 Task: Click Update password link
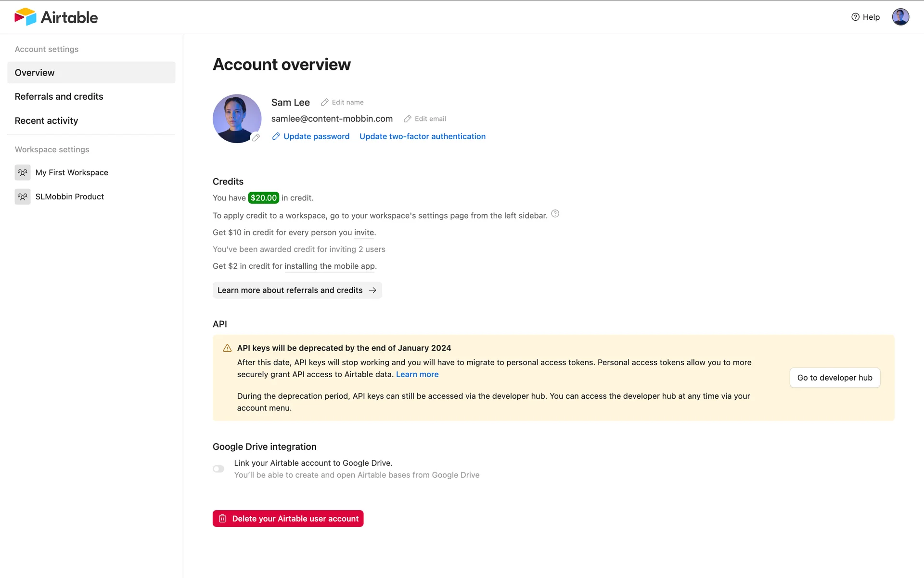click(316, 137)
